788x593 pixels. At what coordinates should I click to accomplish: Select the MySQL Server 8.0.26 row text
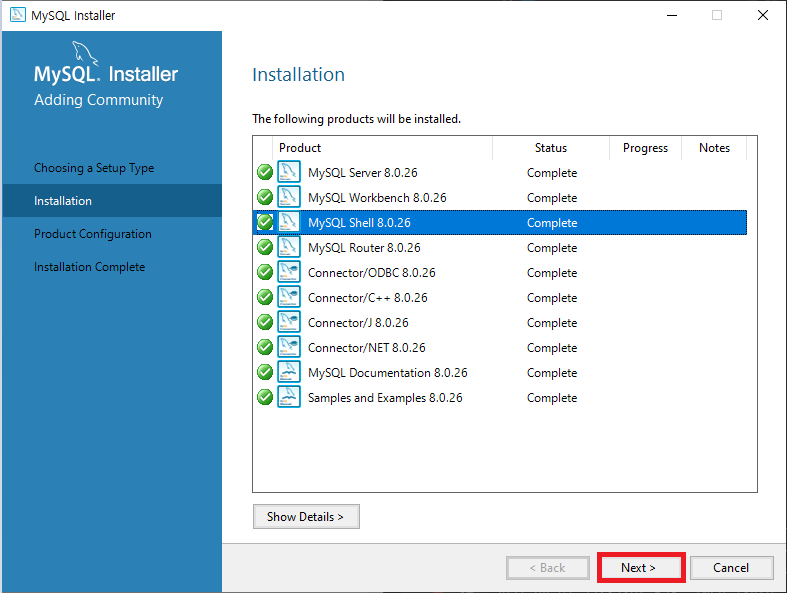[x=363, y=173]
